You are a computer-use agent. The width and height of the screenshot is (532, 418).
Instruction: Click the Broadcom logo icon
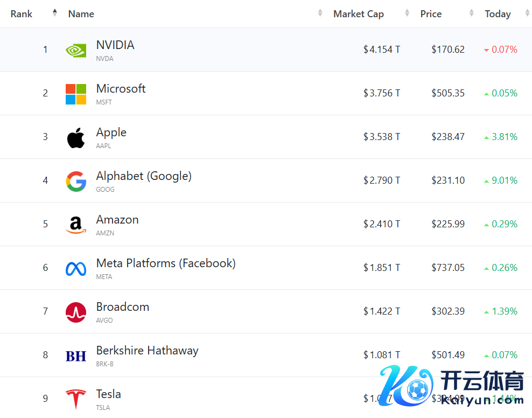pyautogui.click(x=76, y=312)
